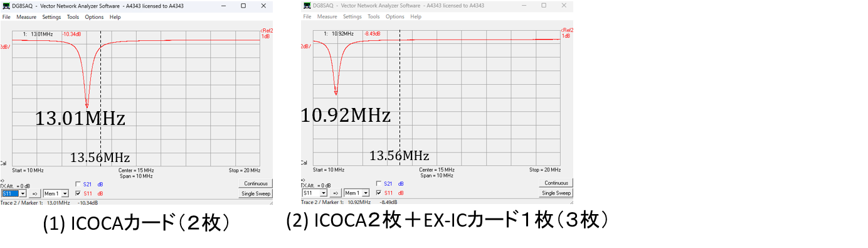This screenshot has height=248, width=868.
Task: Click 'Center = 15 MHz' label in right window
Action: pyautogui.click(x=437, y=170)
